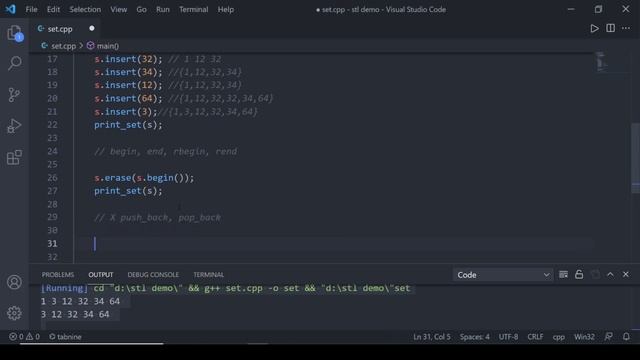Screen dimensions: 640x360
Task: Open the Run menu
Action: pyautogui.click(x=162, y=9)
